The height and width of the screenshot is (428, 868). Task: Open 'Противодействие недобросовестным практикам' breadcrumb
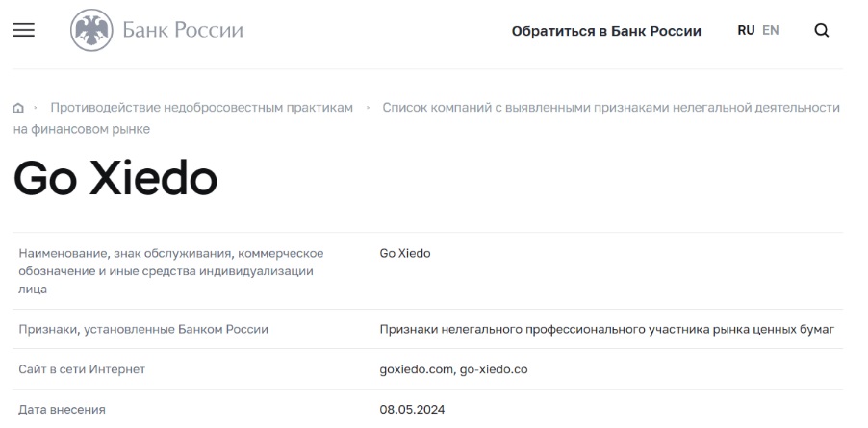(201, 107)
